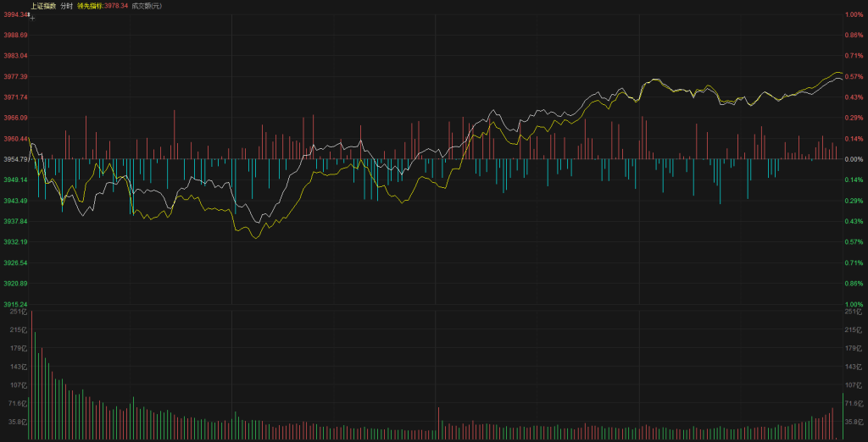Click the 0.00% label on right axis

click(853, 159)
